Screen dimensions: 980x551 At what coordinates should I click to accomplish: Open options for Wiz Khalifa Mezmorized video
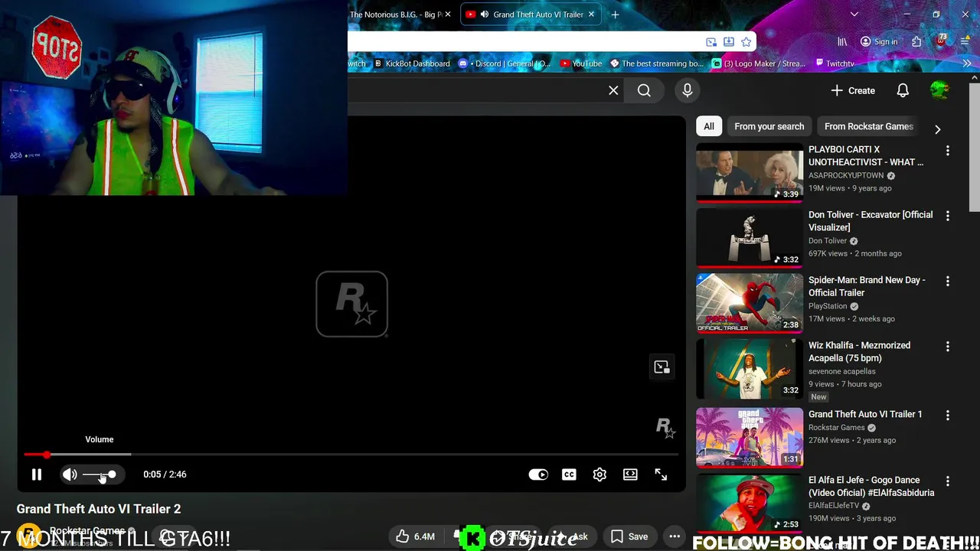click(948, 346)
